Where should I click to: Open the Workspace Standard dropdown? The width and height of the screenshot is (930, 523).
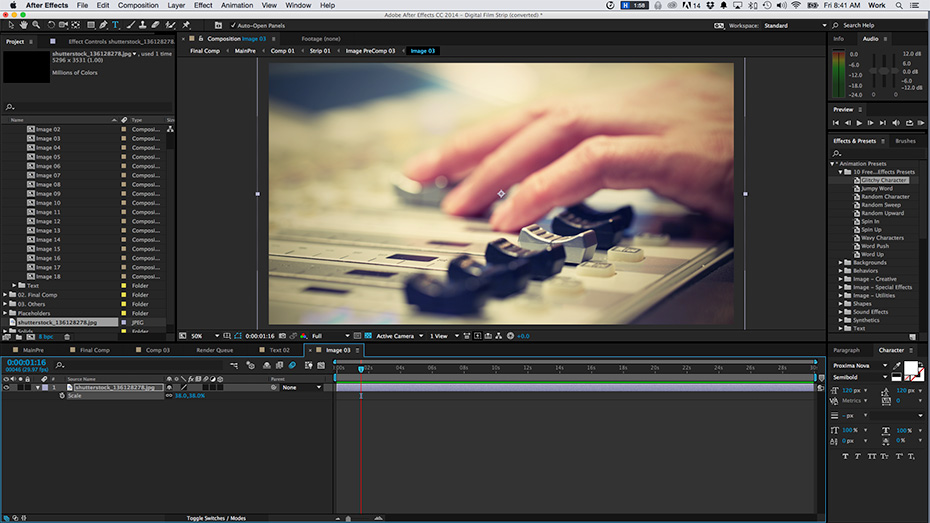[x=795, y=25]
